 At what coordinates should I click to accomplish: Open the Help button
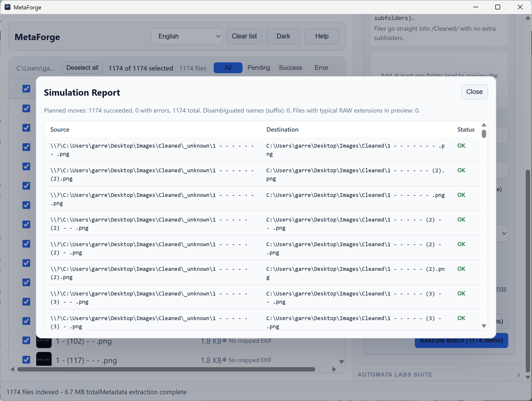(322, 36)
